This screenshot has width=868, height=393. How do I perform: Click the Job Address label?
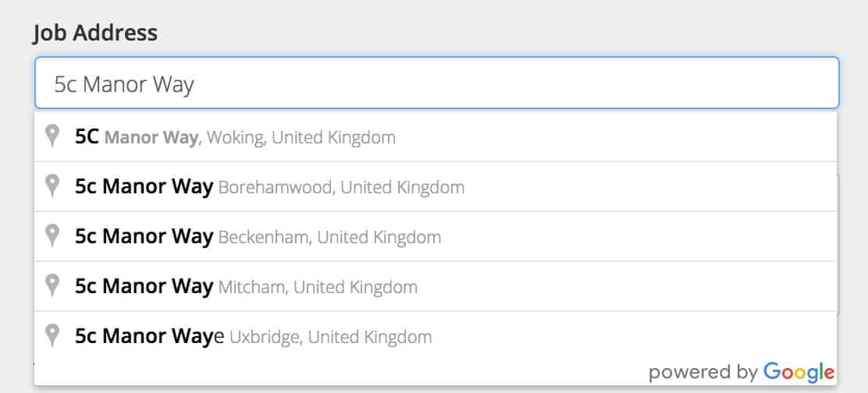95,34
